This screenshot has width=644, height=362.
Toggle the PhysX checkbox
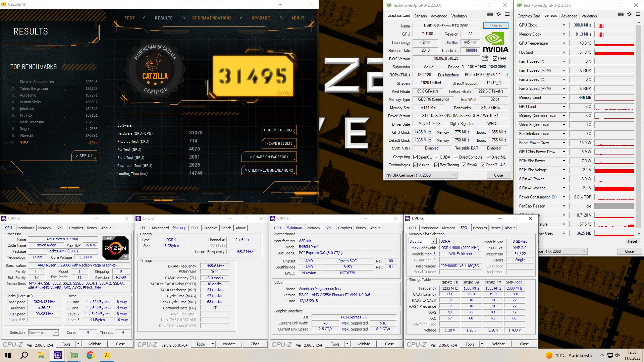[x=464, y=165]
